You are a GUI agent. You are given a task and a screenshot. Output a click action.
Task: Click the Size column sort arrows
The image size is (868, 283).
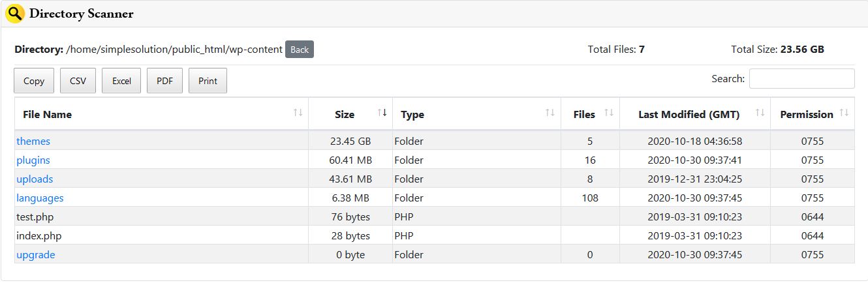click(x=382, y=113)
